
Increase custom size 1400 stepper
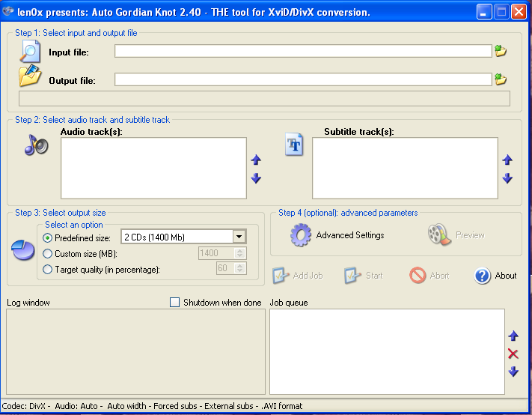pos(240,251)
